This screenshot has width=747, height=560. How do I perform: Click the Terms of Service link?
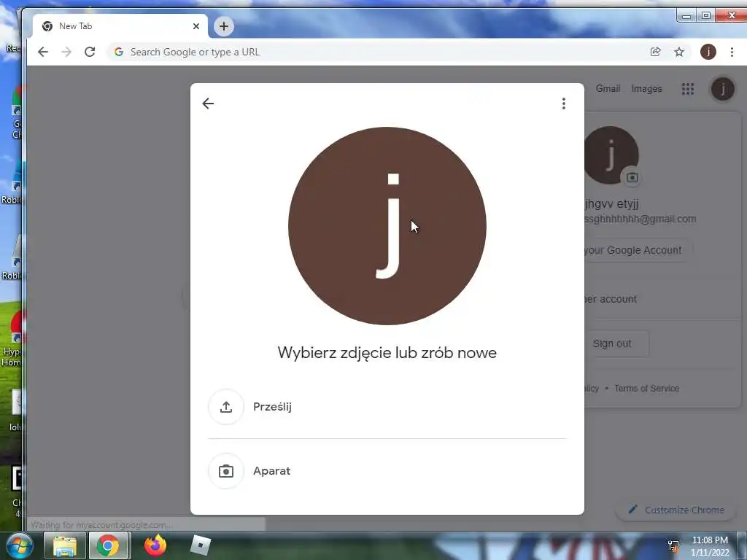click(x=646, y=389)
